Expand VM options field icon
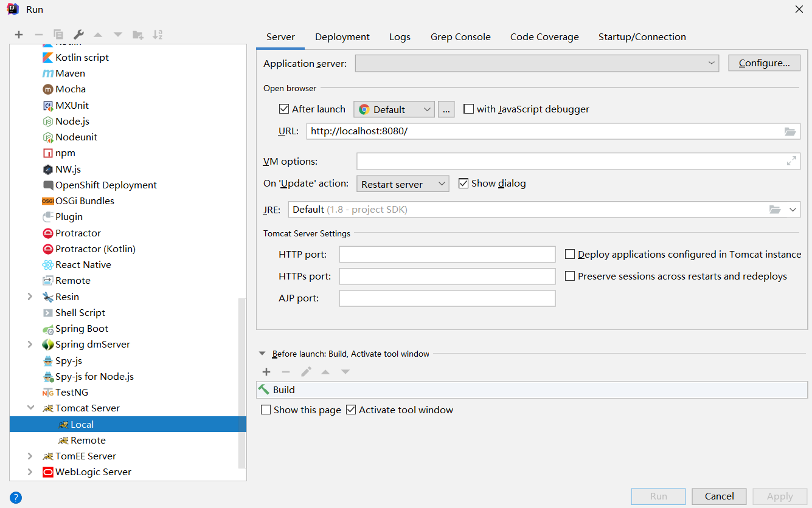 [791, 161]
